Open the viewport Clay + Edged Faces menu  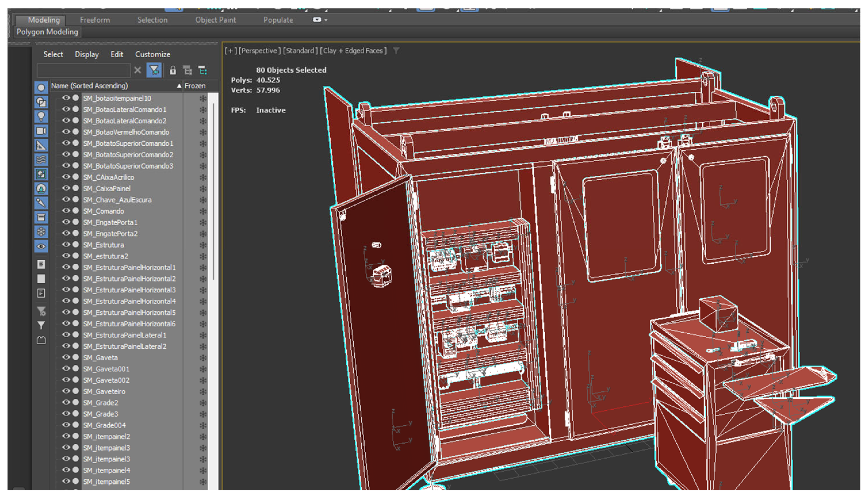point(353,51)
